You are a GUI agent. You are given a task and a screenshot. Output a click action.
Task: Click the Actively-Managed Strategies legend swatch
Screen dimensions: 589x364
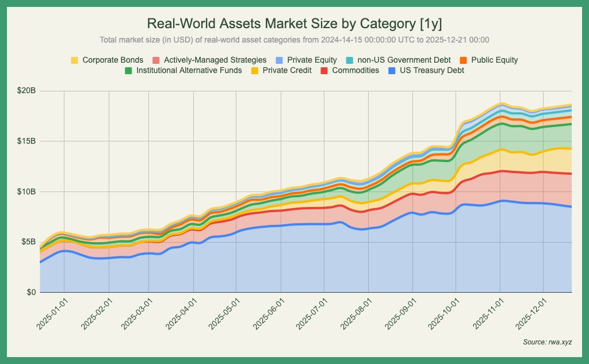[x=156, y=60]
